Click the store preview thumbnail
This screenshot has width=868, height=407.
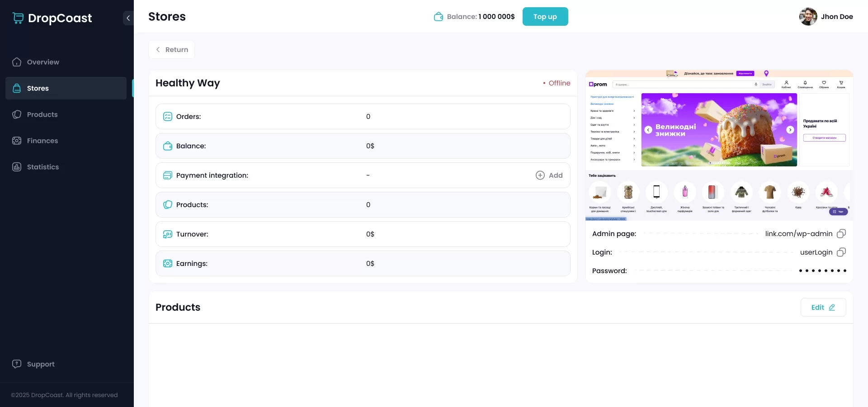pyautogui.click(x=719, y=146)
